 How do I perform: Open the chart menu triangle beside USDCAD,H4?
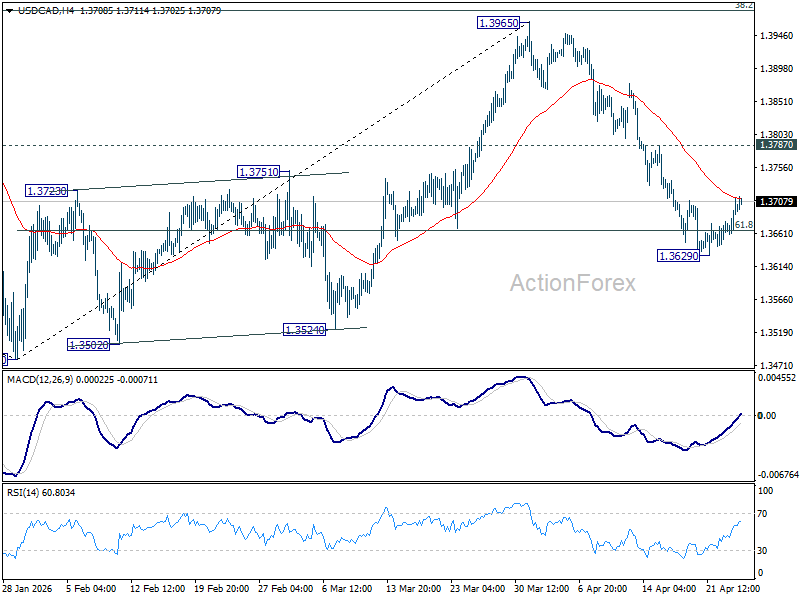pyautogui.click(x=9, y=11)
